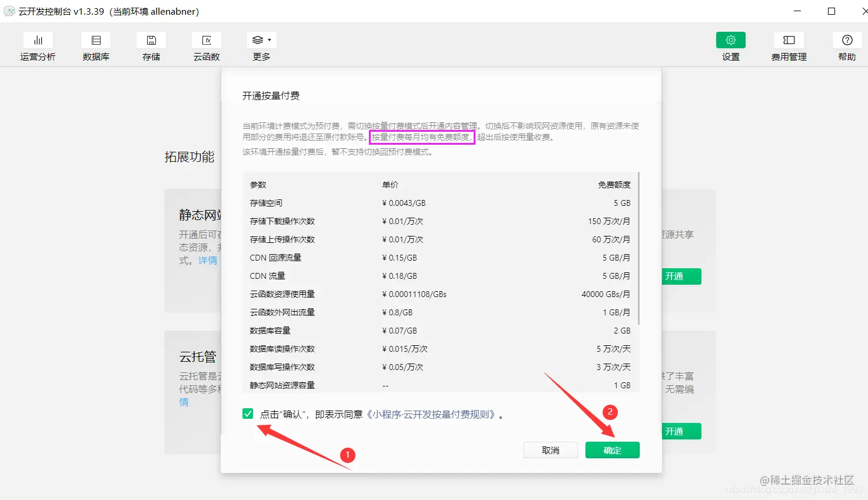The image size is (868, 500).
Task: Click the 云托管 card title
Action: click(x=198, y=357)
